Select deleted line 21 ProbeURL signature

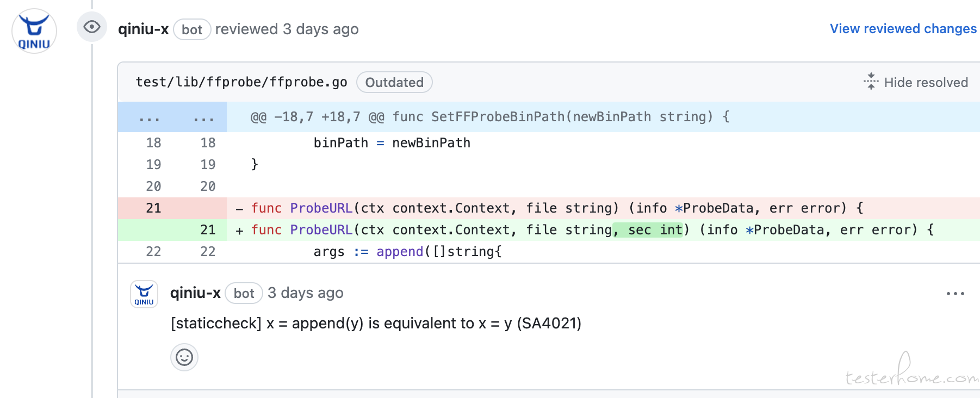[x=549, y=208]
